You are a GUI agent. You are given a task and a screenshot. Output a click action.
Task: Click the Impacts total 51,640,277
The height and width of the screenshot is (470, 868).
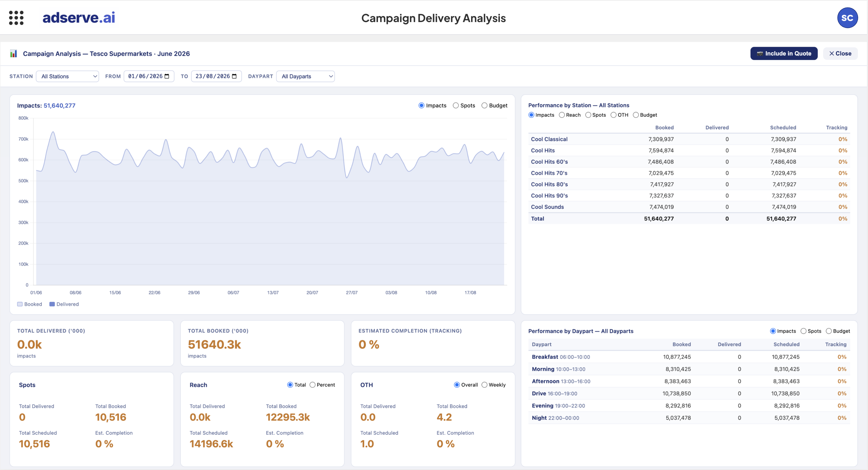[x=59, y=106]
